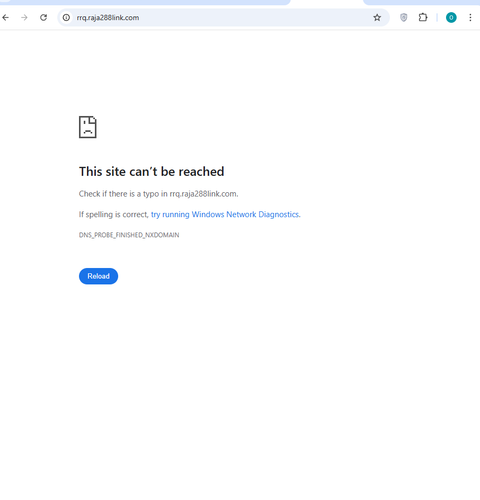Bookmark this tab with the star icon
The image size is (480, 500).
(377, 18)
